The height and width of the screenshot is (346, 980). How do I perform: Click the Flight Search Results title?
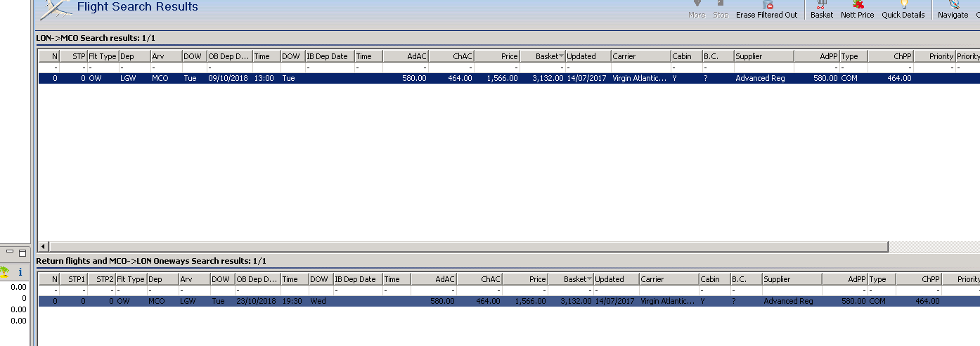point(138,7)
